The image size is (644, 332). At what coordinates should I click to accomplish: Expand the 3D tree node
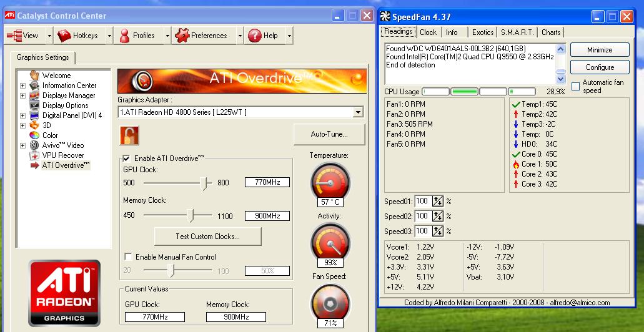pos(22,125)
